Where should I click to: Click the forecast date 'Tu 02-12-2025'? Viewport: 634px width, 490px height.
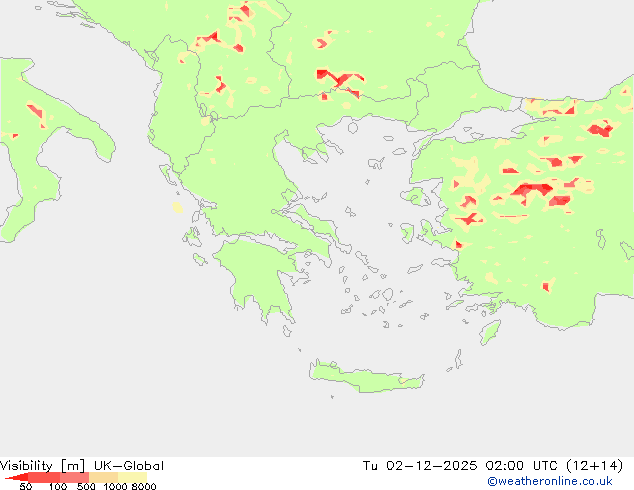[420, 466]
